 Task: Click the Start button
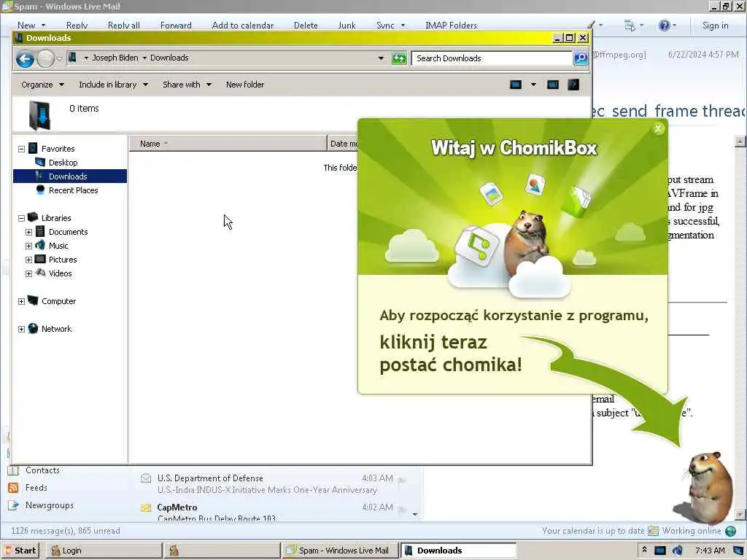[x=20, y=551]
